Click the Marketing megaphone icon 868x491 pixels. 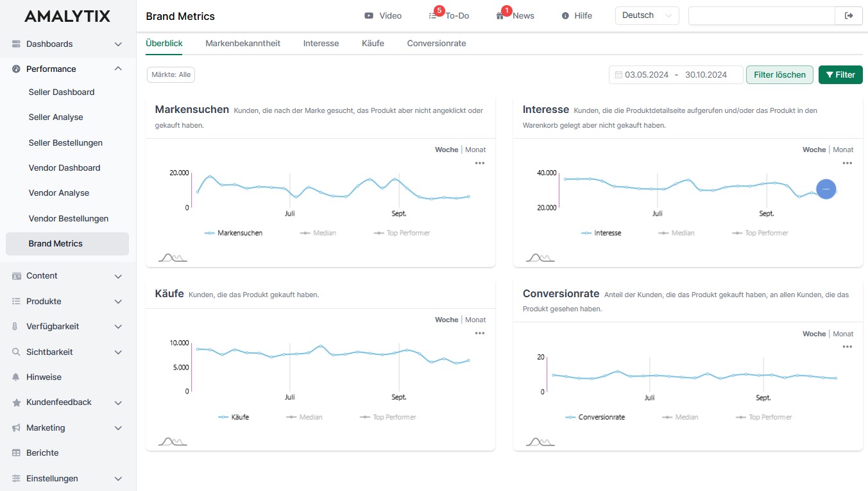click(16, 427)
